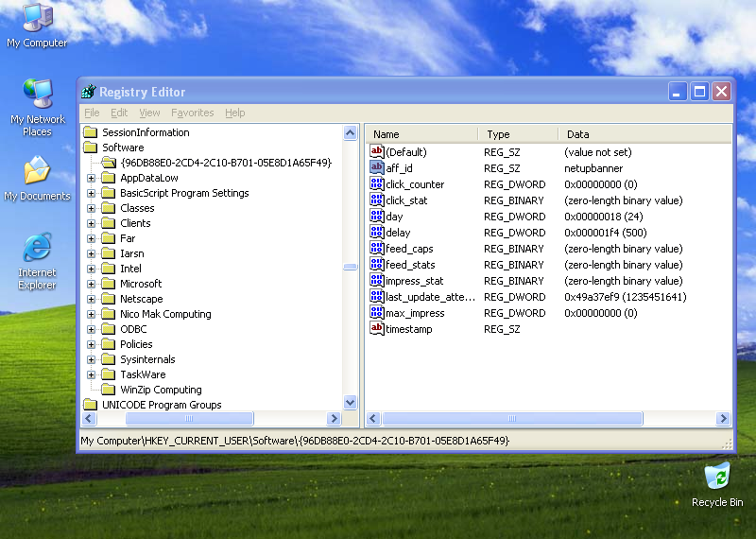Click the Registry Editor title bar icon
756x539 pixels.
point(89,92)
